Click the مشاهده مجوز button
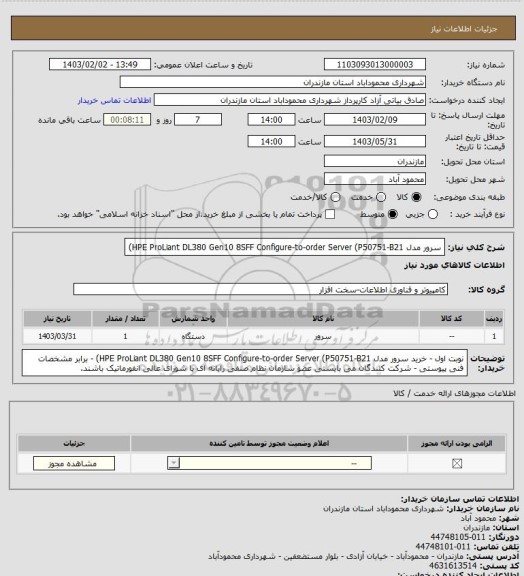 coord(73,464)
